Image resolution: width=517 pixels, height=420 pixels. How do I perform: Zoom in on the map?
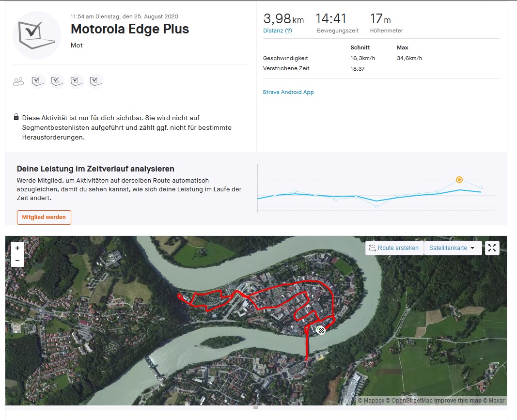coord(17,248)
